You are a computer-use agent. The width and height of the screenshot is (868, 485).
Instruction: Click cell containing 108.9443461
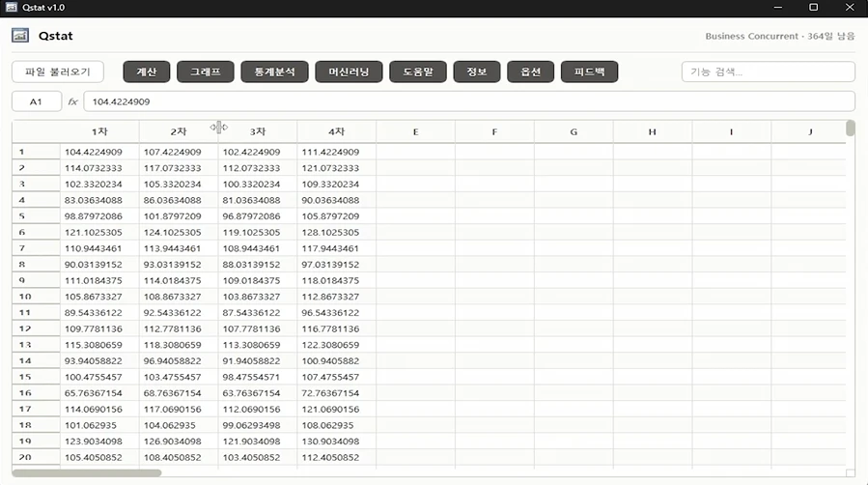click(x=258, y=248)
